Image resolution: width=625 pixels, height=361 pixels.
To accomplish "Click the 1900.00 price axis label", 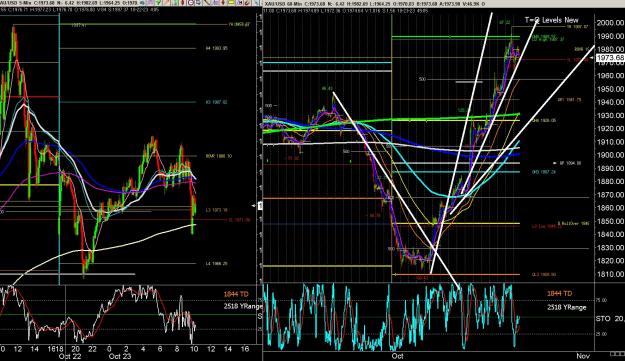I will click(x=610, y=155).
